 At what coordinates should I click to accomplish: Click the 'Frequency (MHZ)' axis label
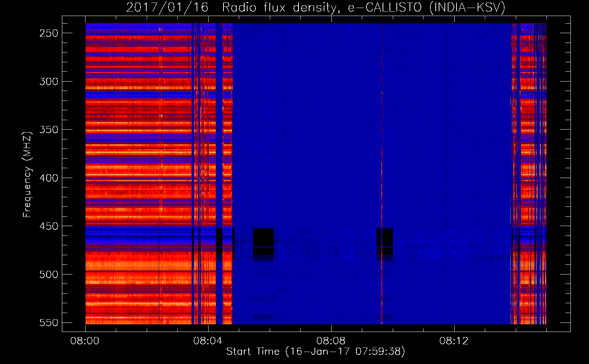point(27,174)
